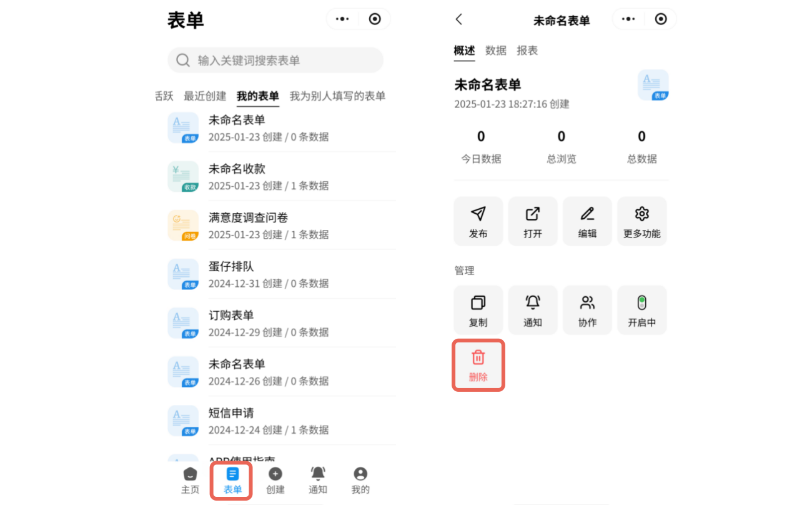Open the 短信申请 list entry

(x=281, y=421)
